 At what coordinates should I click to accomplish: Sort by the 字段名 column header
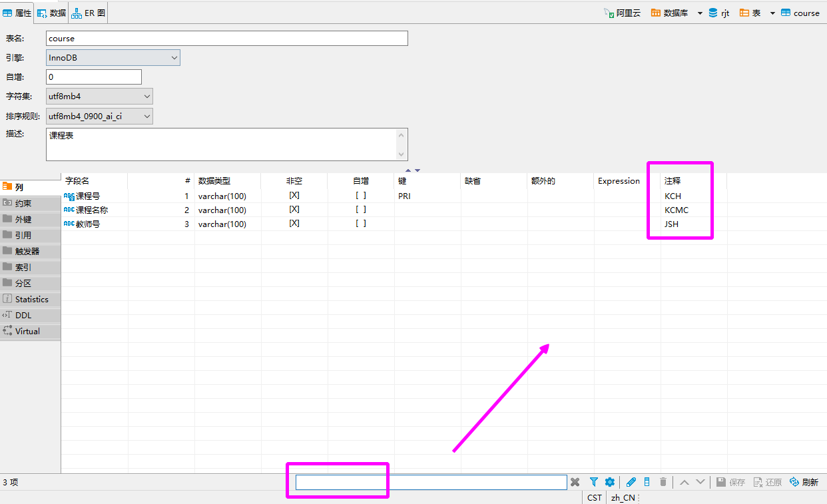click(x=95, y=180)
